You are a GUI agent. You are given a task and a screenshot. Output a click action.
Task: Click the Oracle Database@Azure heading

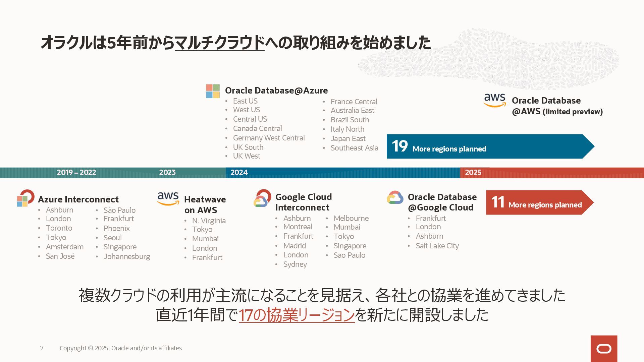coord(276,90)
